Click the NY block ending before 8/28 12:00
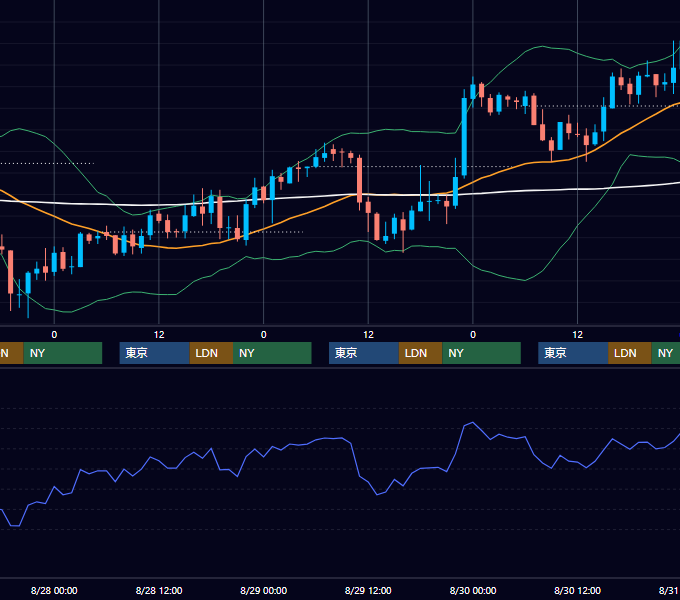Viewport: 680px width, 600px height. pyautogui.click(x=63, y=353)
